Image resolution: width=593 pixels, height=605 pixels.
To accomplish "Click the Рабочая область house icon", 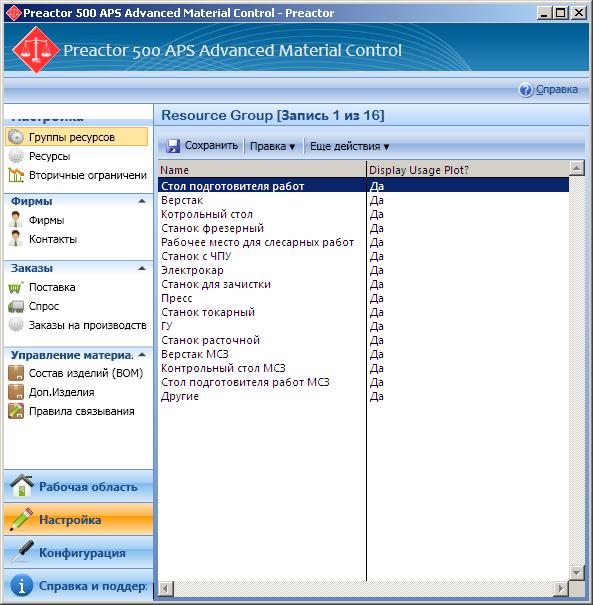I will pyautogui.click(x=22, y=486).
